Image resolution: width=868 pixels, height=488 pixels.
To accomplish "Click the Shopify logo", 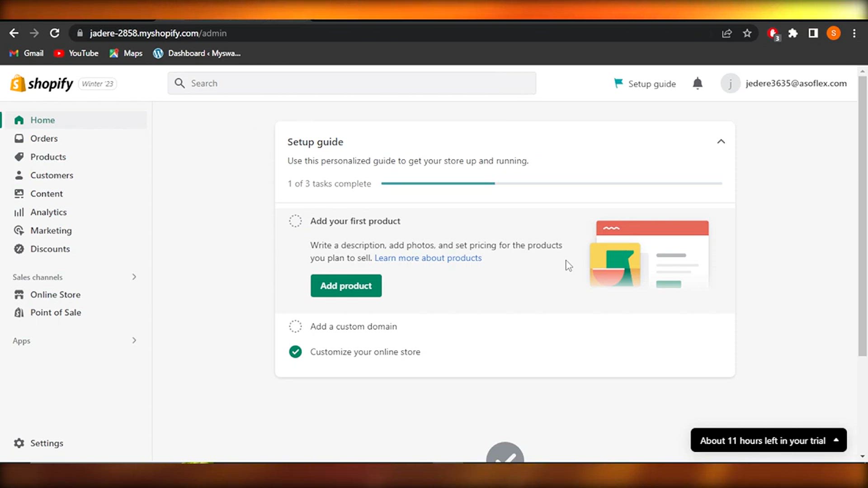I will tap(42, 84).
